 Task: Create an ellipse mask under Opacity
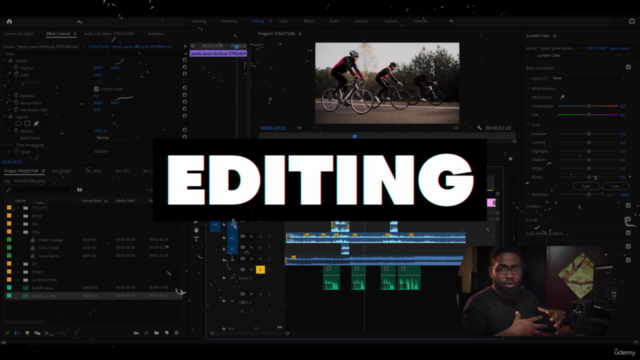click(18, 123)
